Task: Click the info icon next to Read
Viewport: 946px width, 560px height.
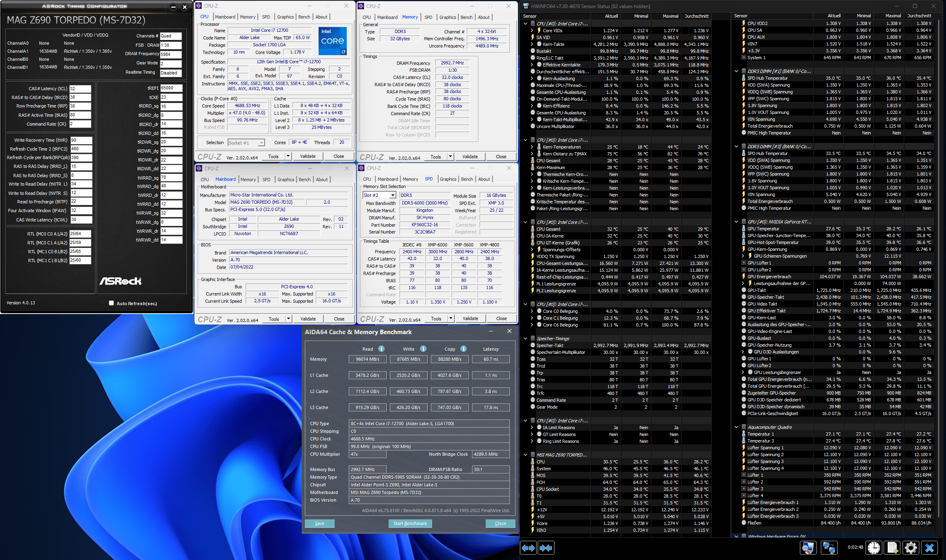Action: point(381,349)
